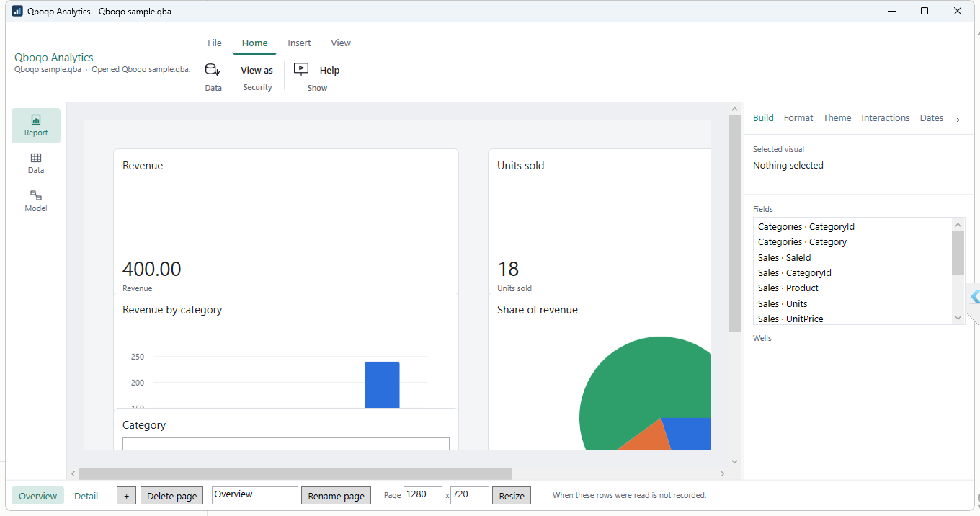Open the Data source icon in ribbon
The width and height of the screenshot is (980, 516).
pyautogui.click(x=213, y=70)
